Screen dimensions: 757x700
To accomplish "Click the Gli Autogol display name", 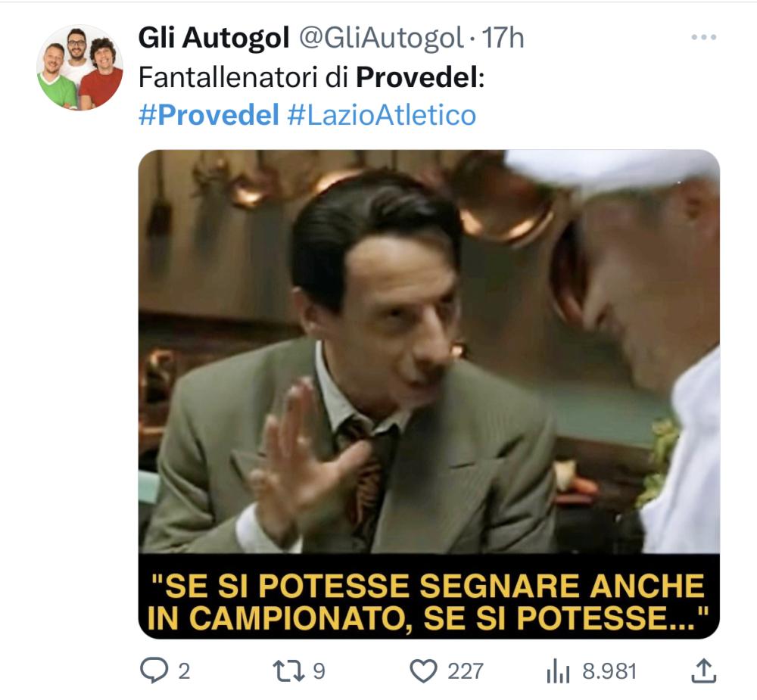I will click(x=214, y=37).
